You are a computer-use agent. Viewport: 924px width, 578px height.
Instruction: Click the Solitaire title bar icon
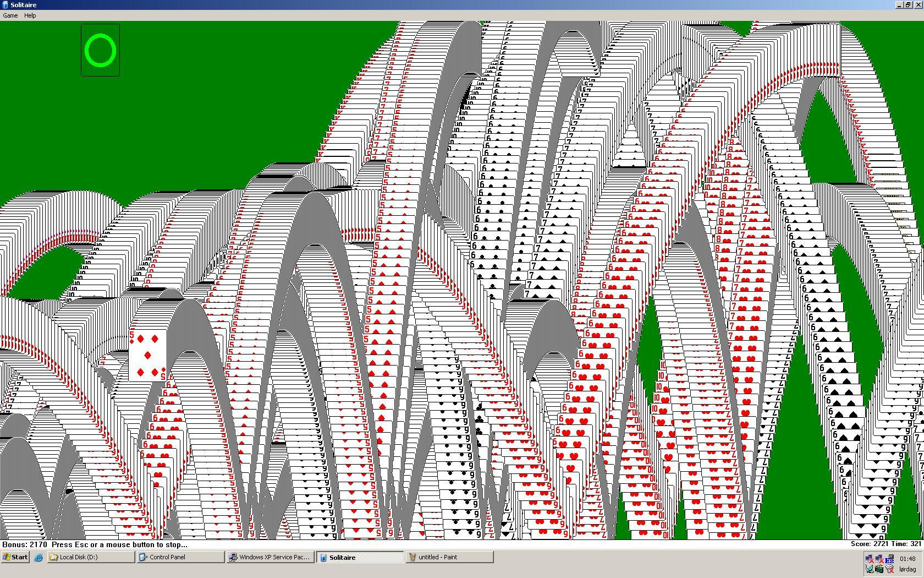[x=5, y=5]
